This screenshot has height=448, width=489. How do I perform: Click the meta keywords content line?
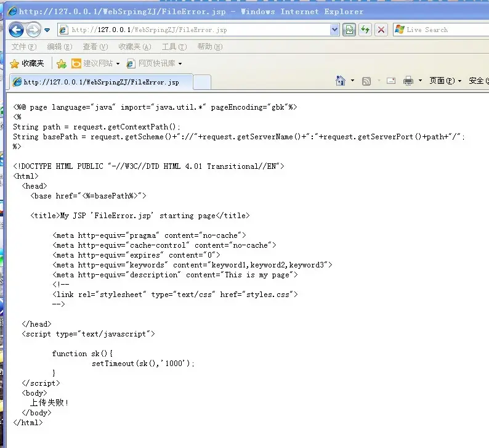pyautogui.click(x=192, y=265)
